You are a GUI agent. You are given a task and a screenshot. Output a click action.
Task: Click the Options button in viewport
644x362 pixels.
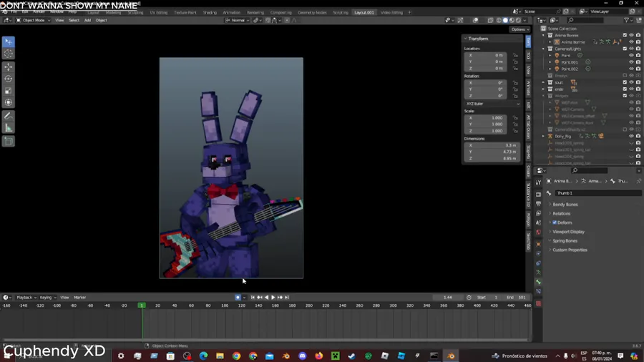[x=519, y=29]
